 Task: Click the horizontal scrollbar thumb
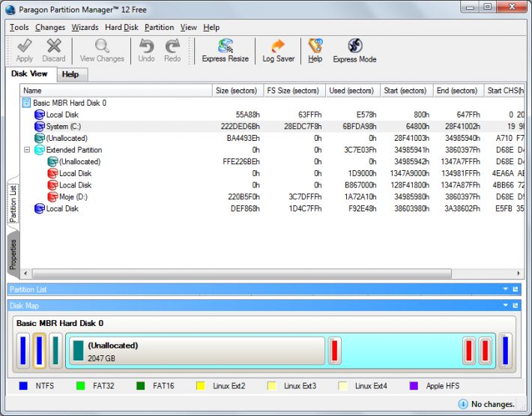242,273
